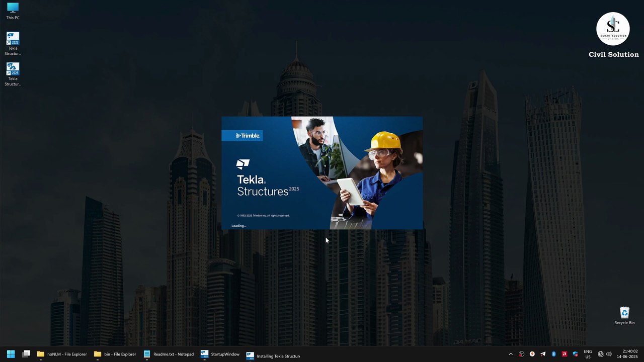Click the Trimble copyright text on the splash

[x=263, y=216]
